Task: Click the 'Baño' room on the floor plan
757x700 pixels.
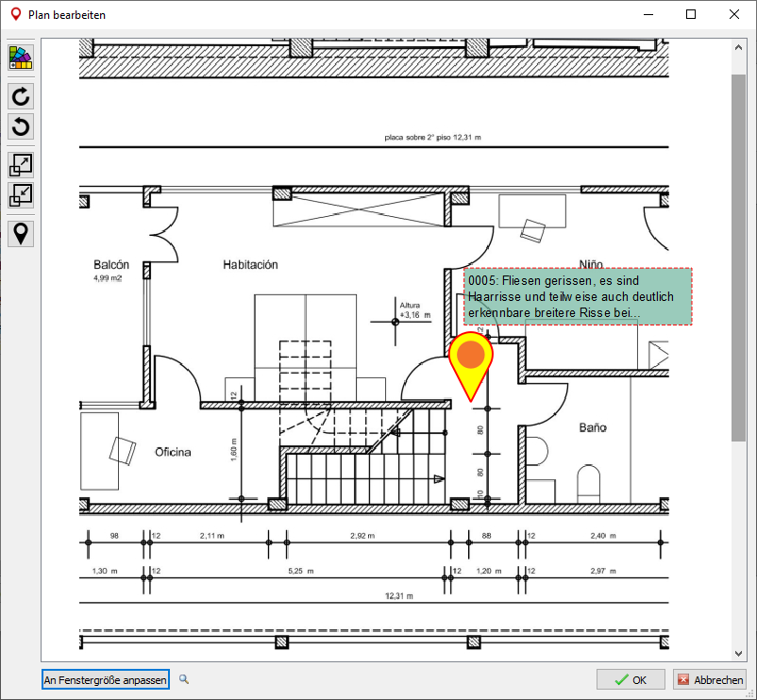Action: coord(592,428)
